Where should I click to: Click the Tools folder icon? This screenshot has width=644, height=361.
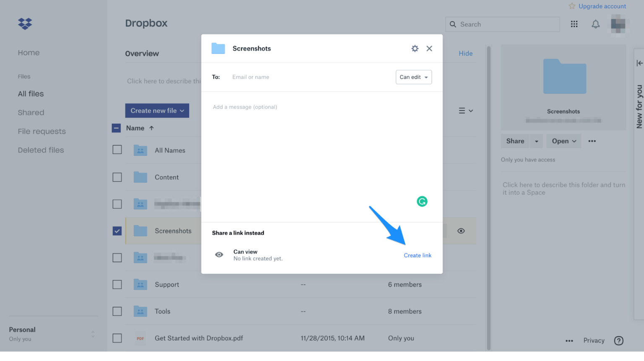click(x=140, y=311)
